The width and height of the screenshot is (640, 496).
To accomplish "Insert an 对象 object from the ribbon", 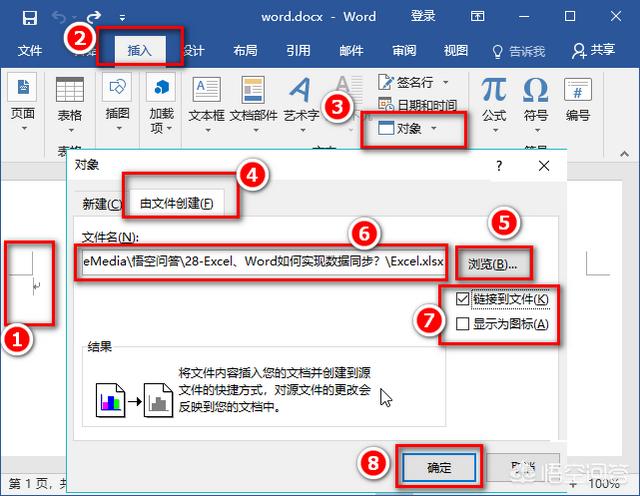I will pos(400,129).
